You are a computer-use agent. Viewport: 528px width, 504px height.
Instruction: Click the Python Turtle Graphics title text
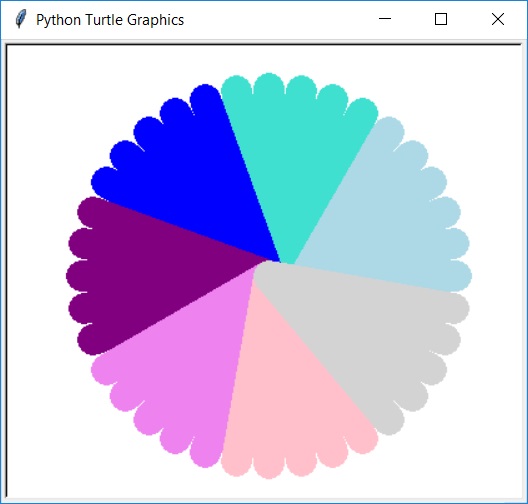pyautogui.click(x=110, y=20)
